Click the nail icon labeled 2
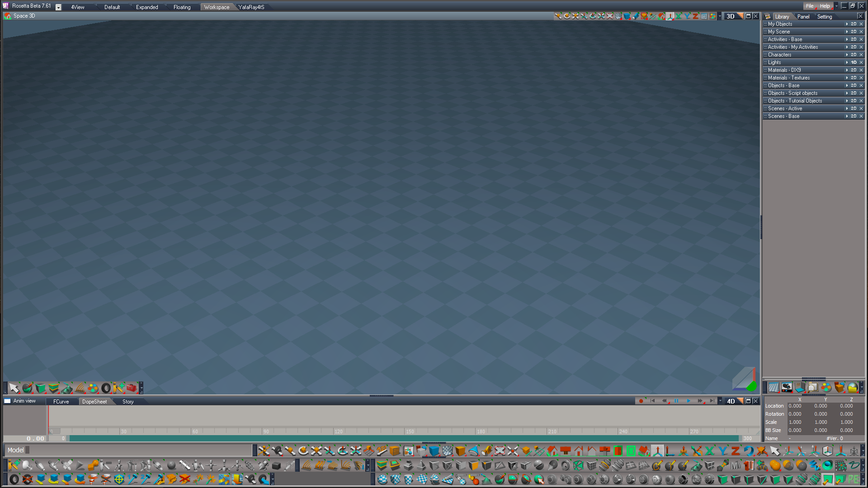 (145, 479)
